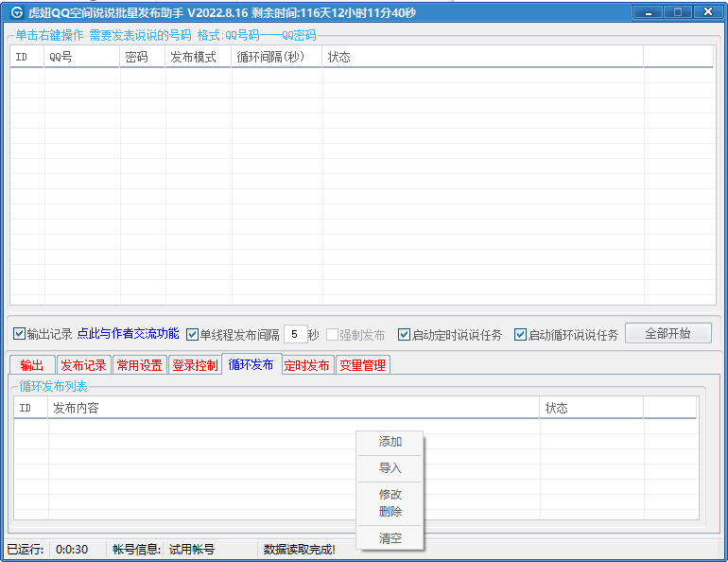Screen dimensions: 728x562
Task: Choose 修改 from the context menu
Action: (x=390, y=494)
